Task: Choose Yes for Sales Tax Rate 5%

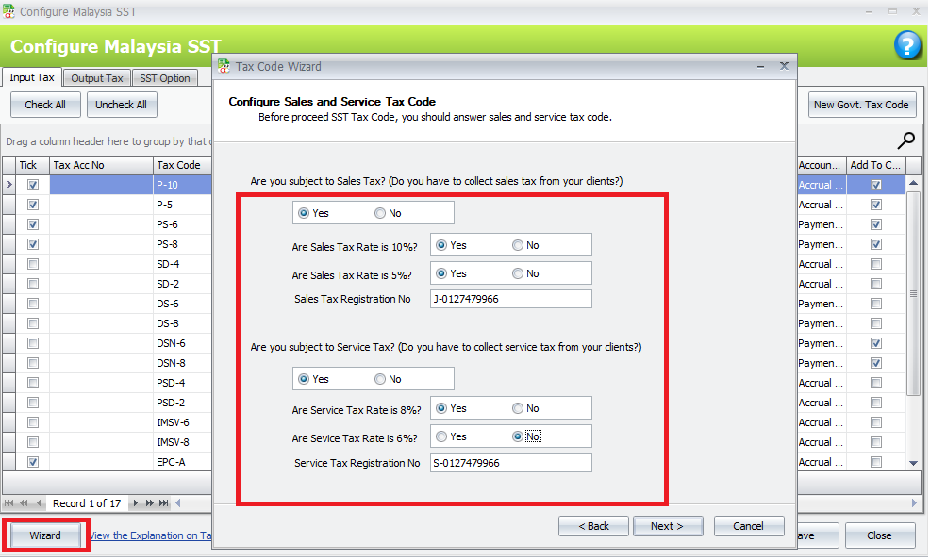Action: 441,273
